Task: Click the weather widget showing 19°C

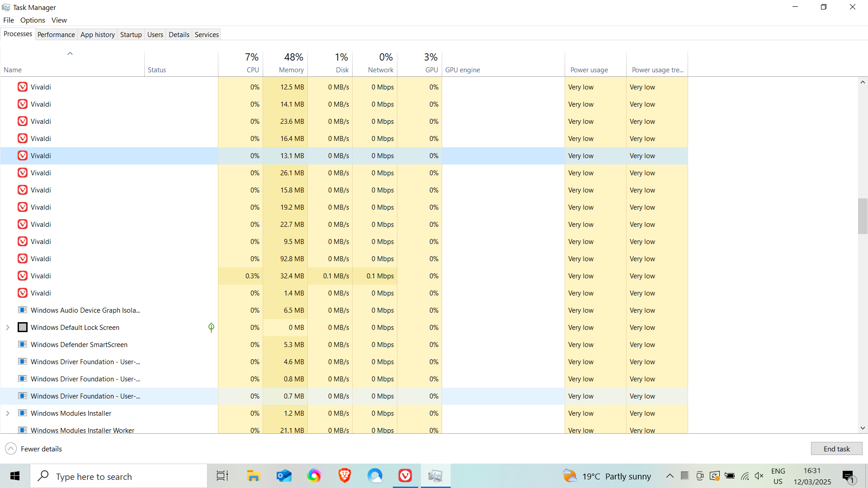Action: tap(607, 476)
